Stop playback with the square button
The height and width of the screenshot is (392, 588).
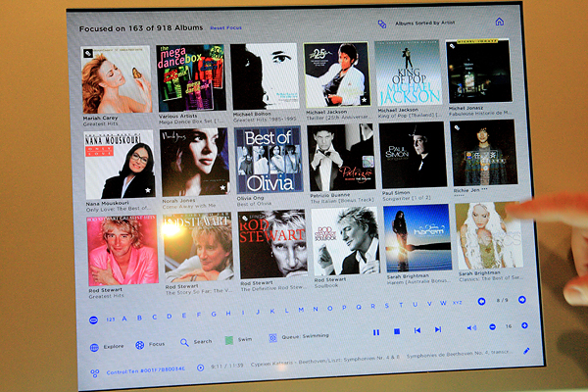397,331
